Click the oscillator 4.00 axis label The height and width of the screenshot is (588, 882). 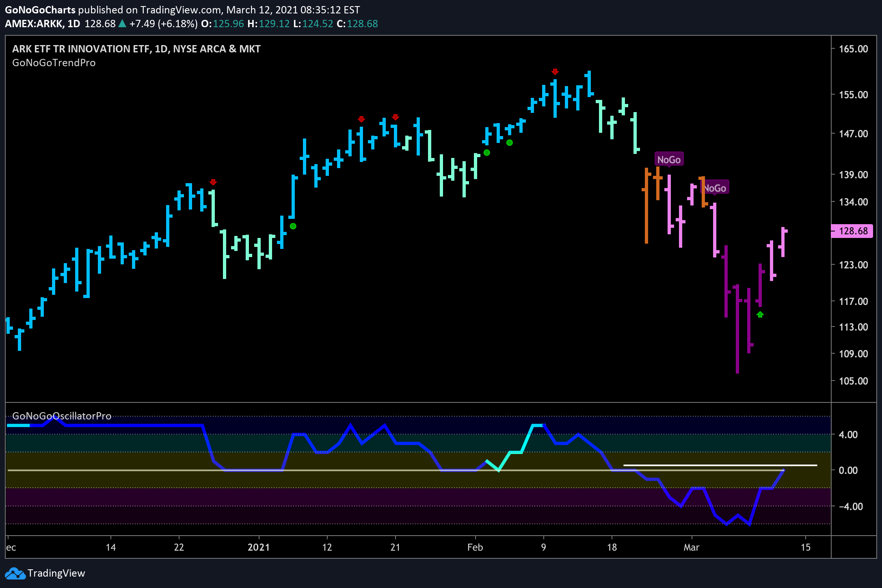click(848, 435)
